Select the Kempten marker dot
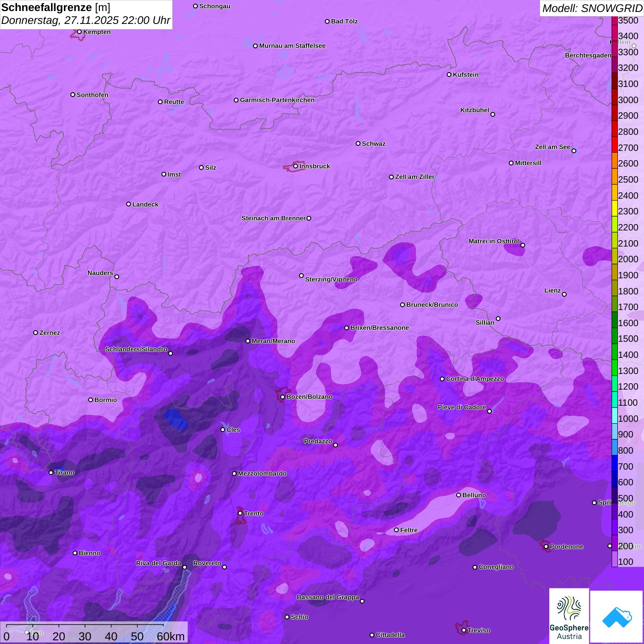 click(x=80, y=32)
